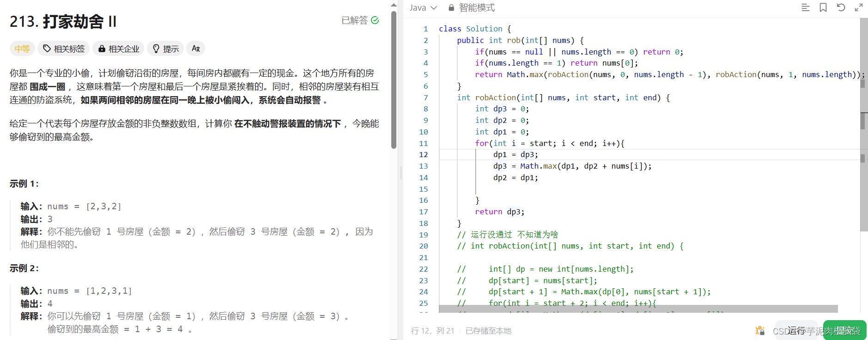
Task: Click the '示例 2:' heading
Action: click(x=24, y=268)
